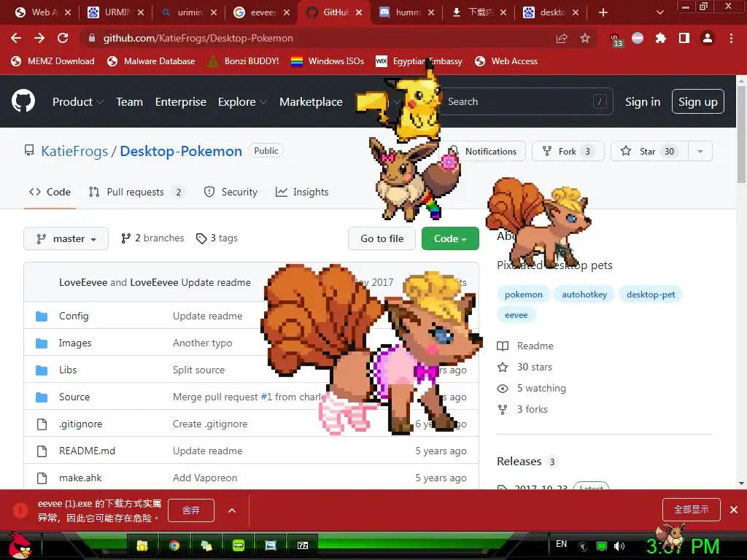Click the red Angry Birds start button
The image size is (747, 560).
coord(19,545)
